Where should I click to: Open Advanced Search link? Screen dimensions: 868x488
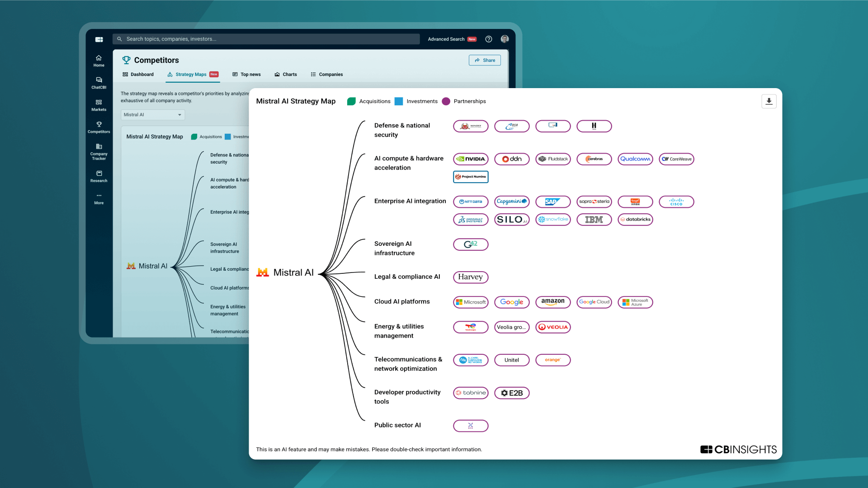[x=446, y=39]
